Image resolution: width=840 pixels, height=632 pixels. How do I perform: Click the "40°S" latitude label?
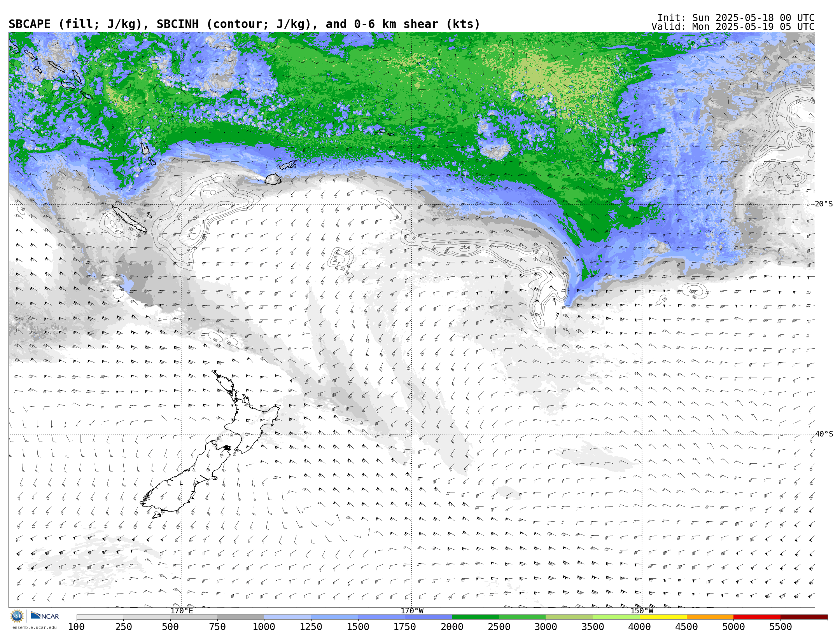click(824, 434)
